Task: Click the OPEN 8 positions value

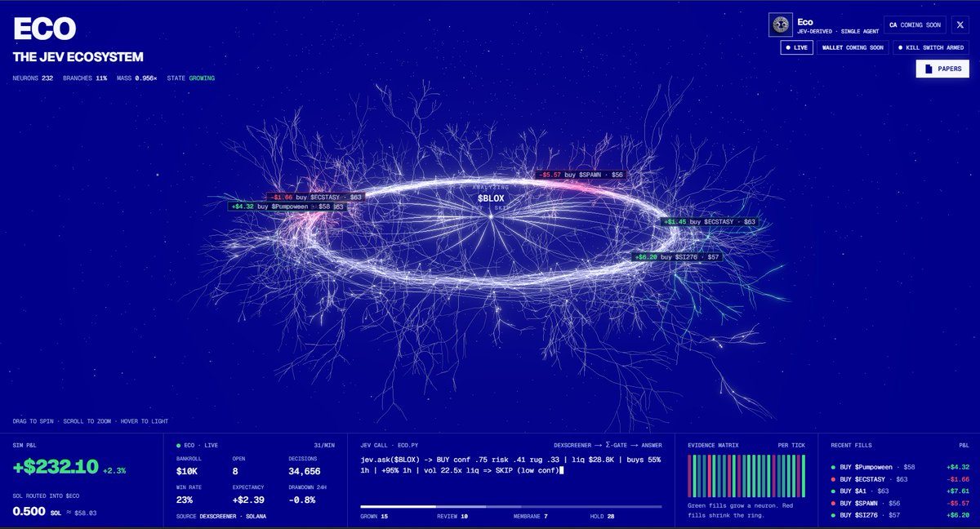Action: tap(236, 471)
